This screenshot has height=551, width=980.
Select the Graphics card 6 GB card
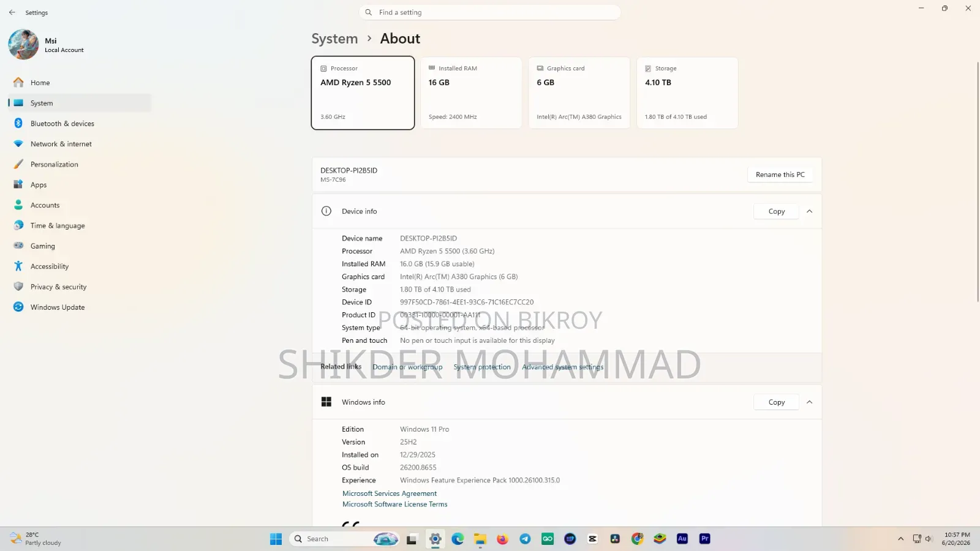579,93
